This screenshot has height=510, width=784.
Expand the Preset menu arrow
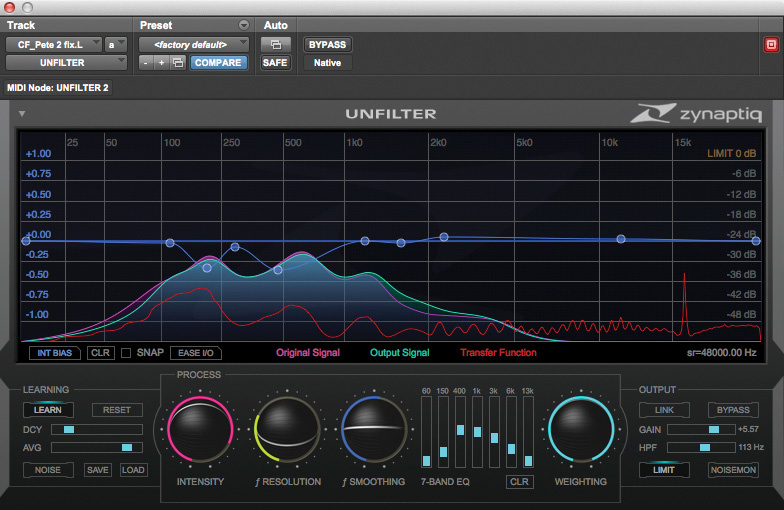coord(244,25)
